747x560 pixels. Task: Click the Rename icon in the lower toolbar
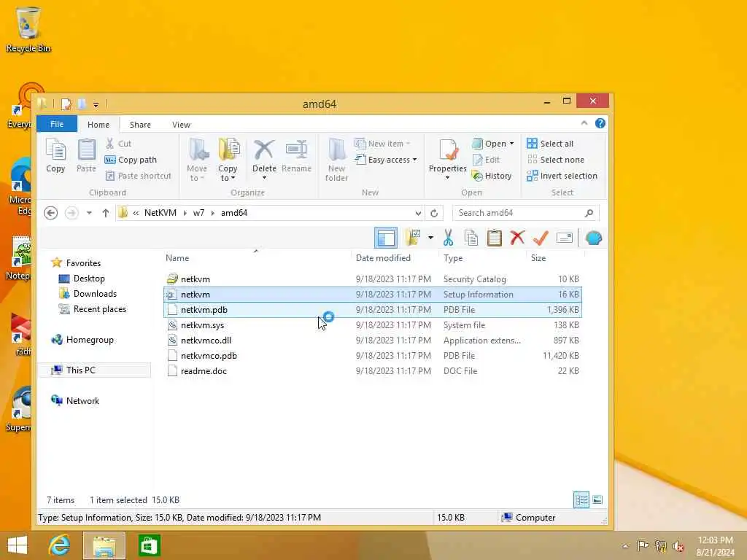[x=565, y=238]
